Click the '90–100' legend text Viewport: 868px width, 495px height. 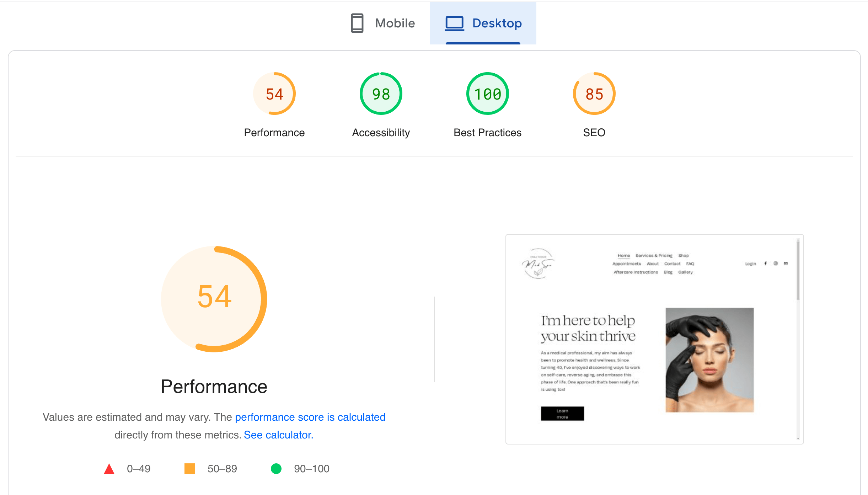(312, 469)
